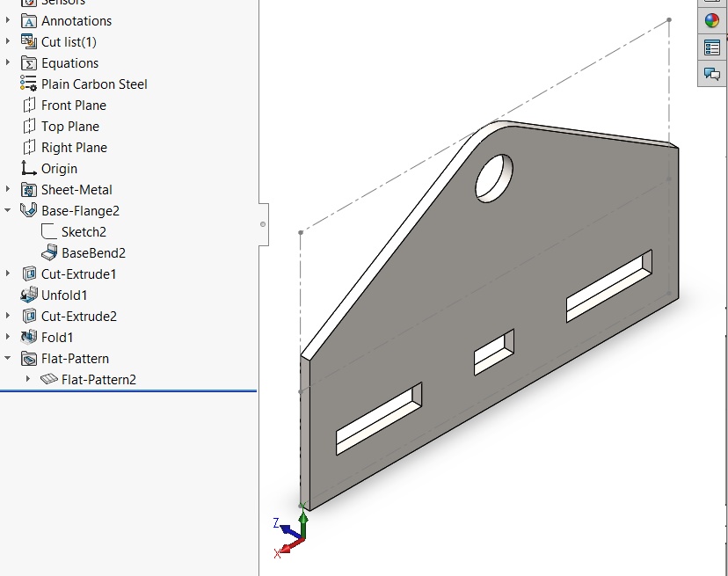
Task: Click the Annotations folder icon
Action: (x=29, y=21)
